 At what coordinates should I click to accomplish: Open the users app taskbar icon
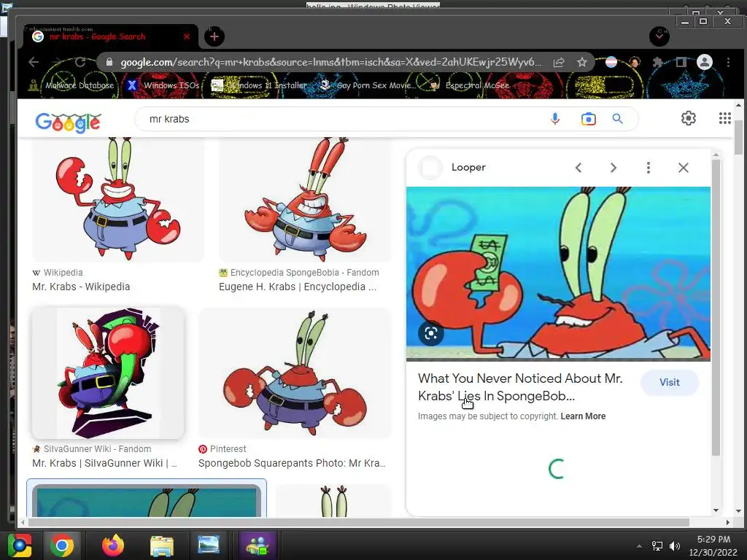[258, 545]
